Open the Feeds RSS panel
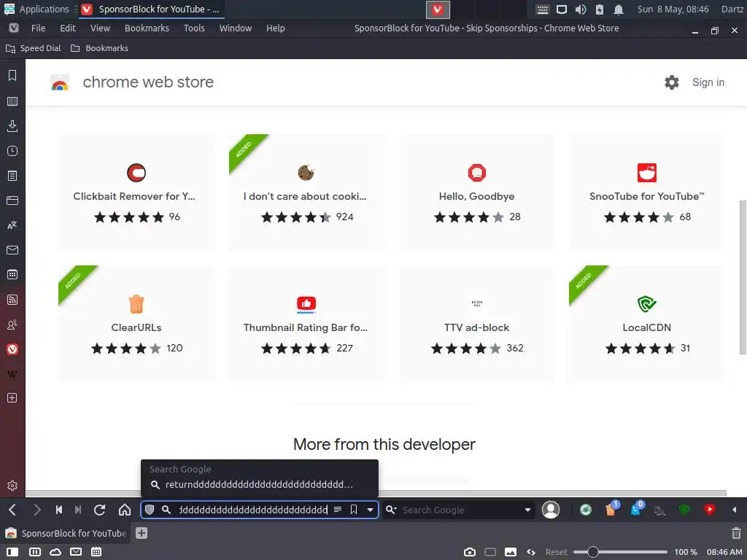 (12, 300)
